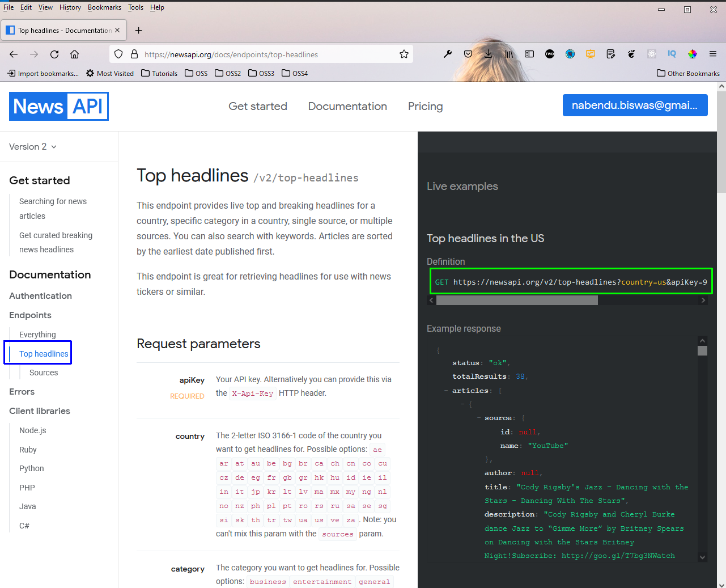
Task: Click the round black TWO extension icon
Action: 550,54
